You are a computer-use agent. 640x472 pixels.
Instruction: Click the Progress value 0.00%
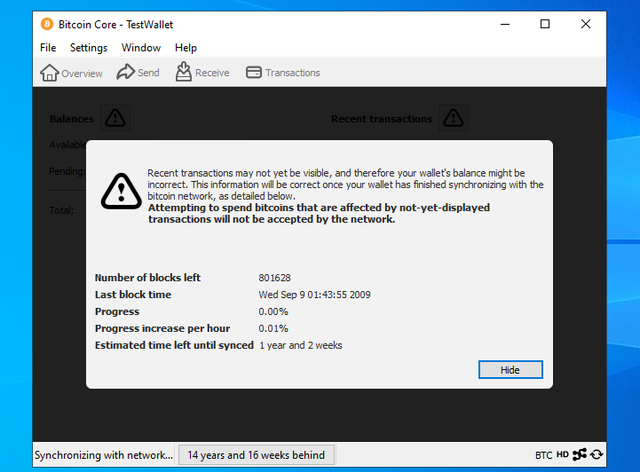click(x=273, y=312)
